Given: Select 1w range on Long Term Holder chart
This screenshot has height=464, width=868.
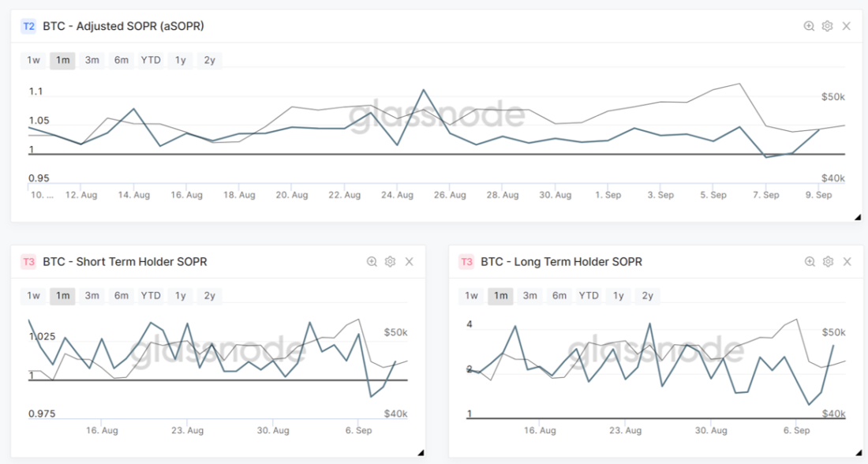Looking at the screenshot, I should (x=471, y=296).
